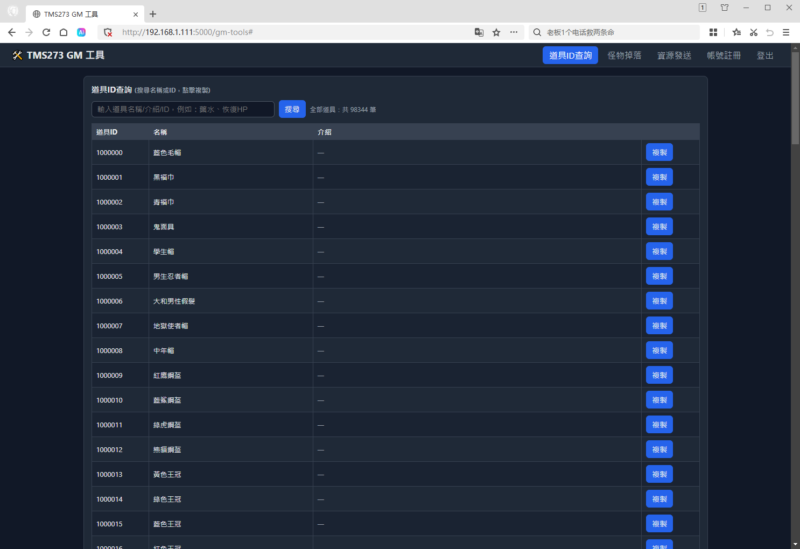The image size is (800, 549).
Task: Open a new browser tab with plus
Action: point(153,14)
